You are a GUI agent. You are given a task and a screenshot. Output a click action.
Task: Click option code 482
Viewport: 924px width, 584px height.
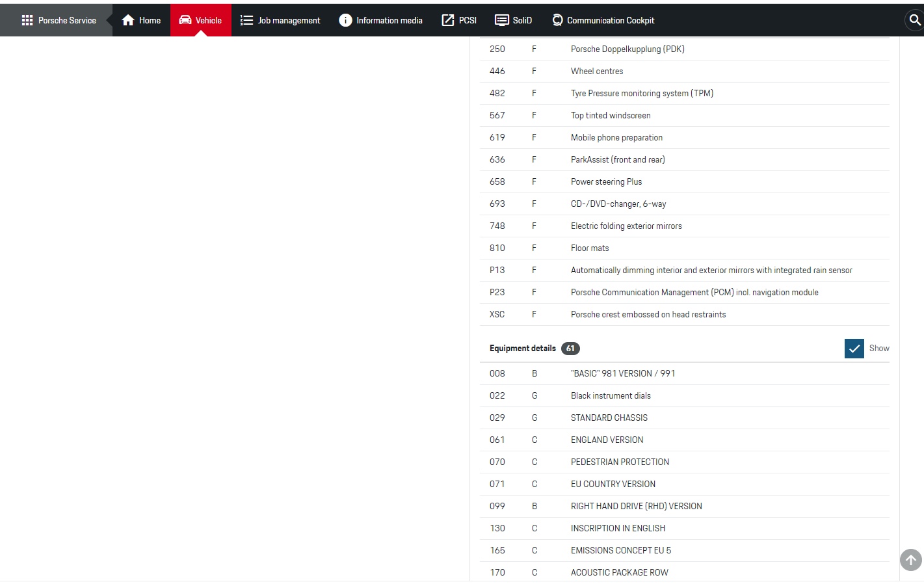tap(497, 93)
